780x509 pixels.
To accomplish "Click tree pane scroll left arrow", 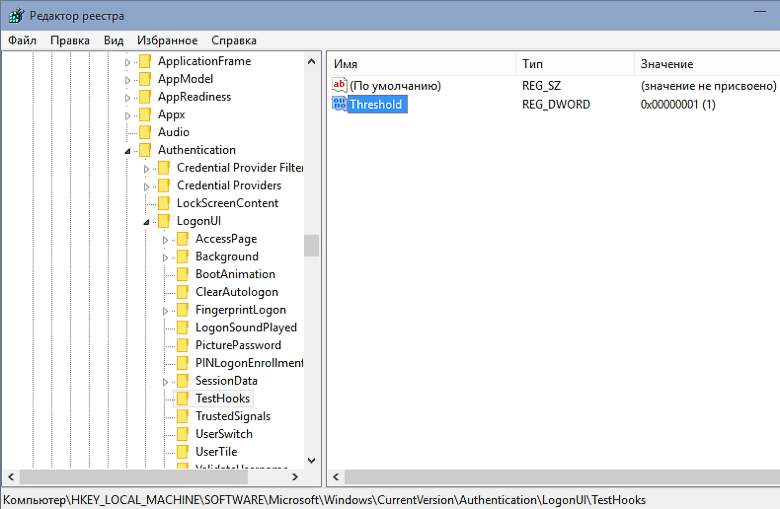I will tap(11, 477).
